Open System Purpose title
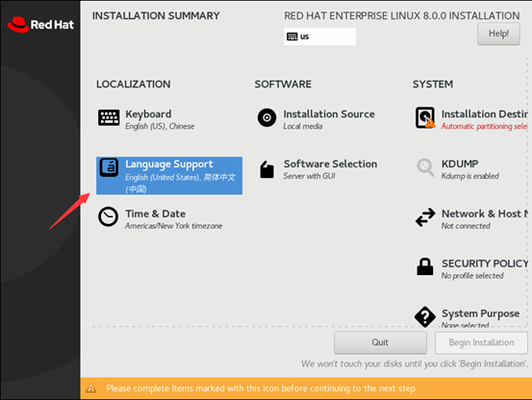Viewport: 532px width, 400px height. click(x=480, y=313)
